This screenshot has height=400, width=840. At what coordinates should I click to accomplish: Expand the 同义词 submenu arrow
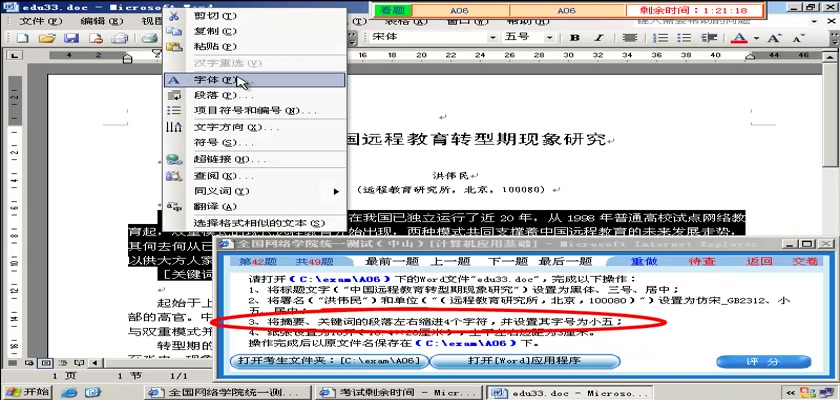coord(336,191)
